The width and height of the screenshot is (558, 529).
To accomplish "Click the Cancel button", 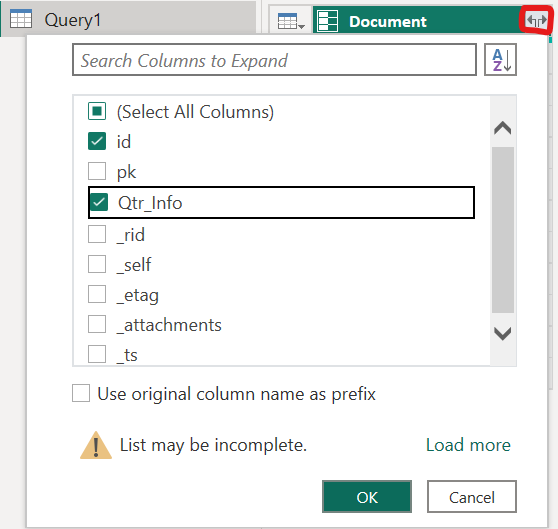I will [472, 497].
